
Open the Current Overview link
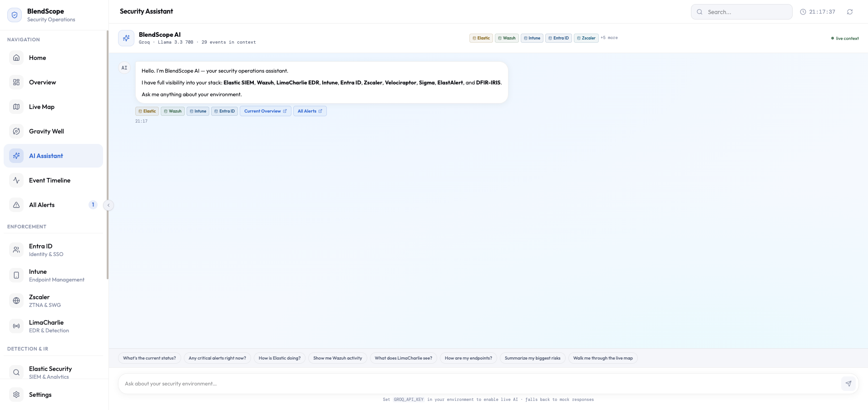266,111
